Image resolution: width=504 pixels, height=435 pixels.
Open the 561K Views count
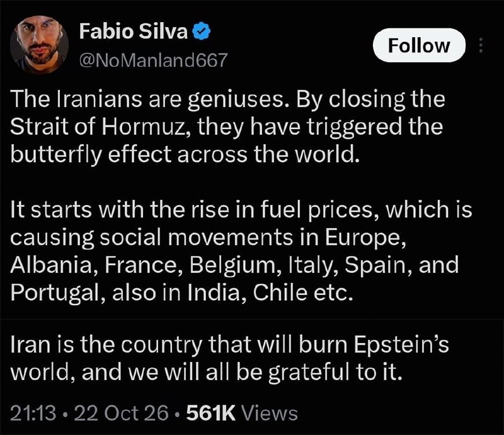tap(242, 413)
